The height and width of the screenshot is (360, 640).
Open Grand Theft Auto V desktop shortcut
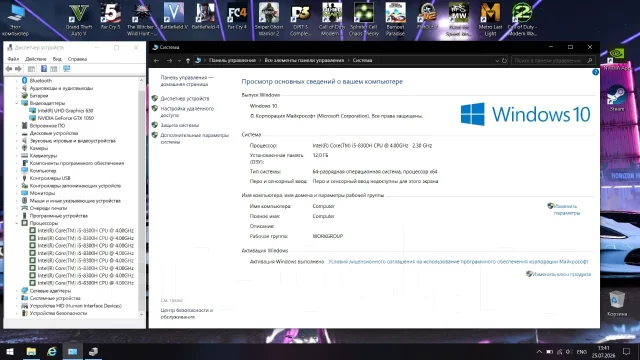pos(79,19)
